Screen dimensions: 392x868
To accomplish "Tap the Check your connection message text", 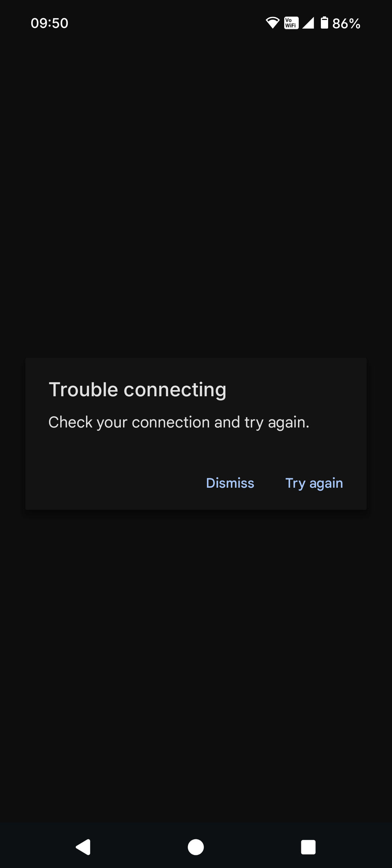I will (x=179, y=422).
